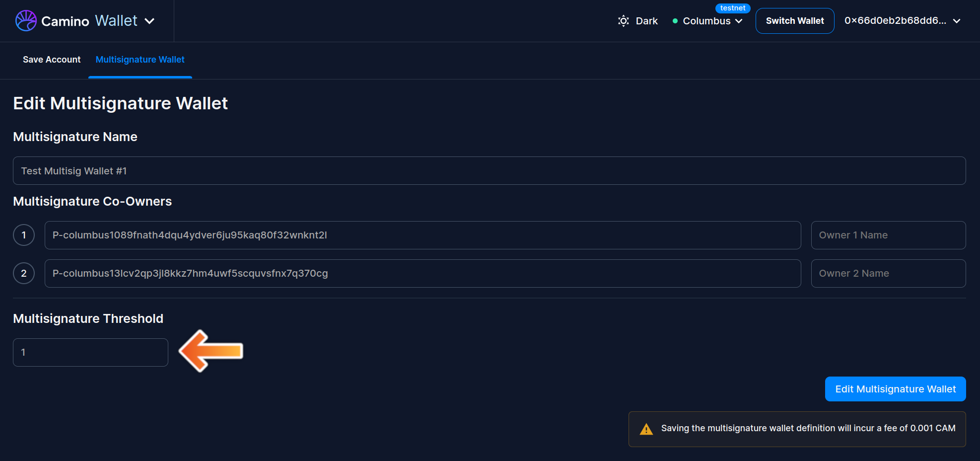Click the green network status dot
980x461 pixels.
(x=675, y=21)
